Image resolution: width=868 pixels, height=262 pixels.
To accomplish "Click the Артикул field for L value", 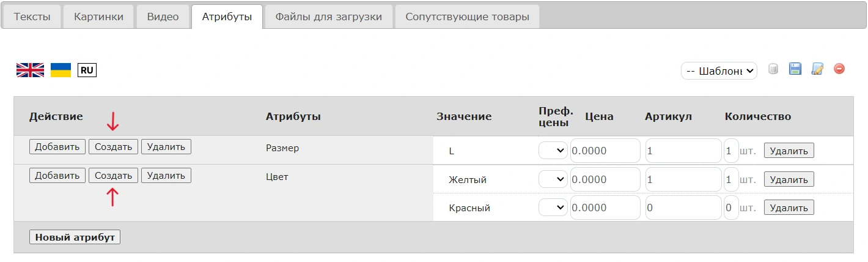I will pos(683,151).
